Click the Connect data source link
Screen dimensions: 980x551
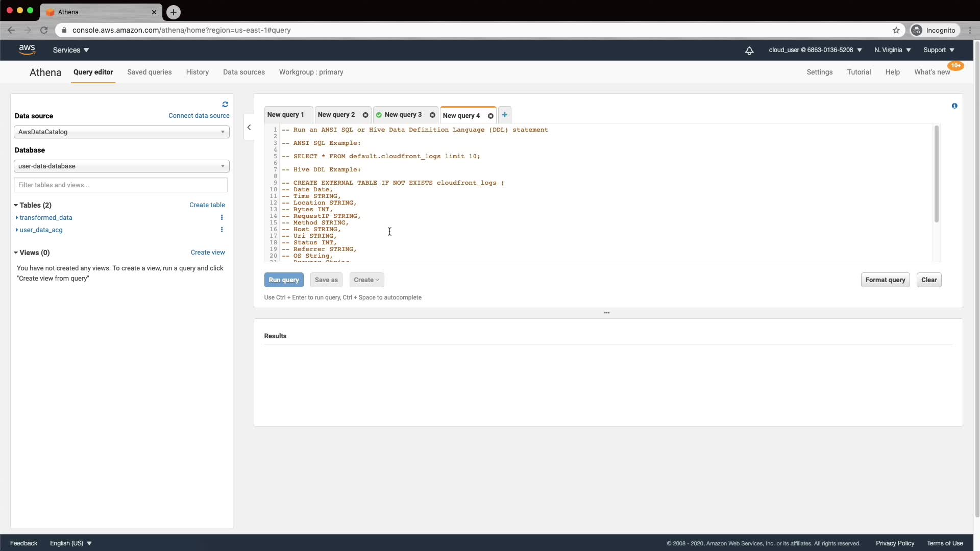199,116
